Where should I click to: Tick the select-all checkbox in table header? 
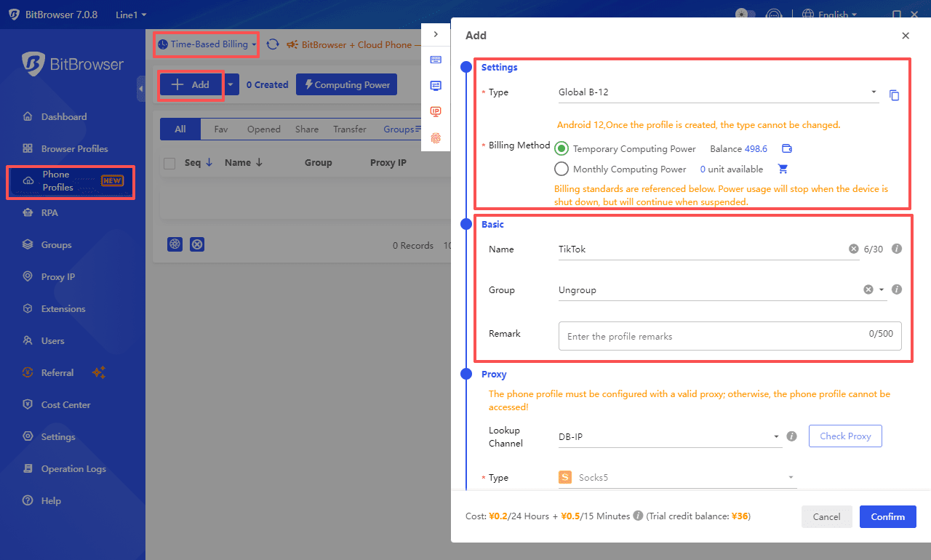coord(169,163)
